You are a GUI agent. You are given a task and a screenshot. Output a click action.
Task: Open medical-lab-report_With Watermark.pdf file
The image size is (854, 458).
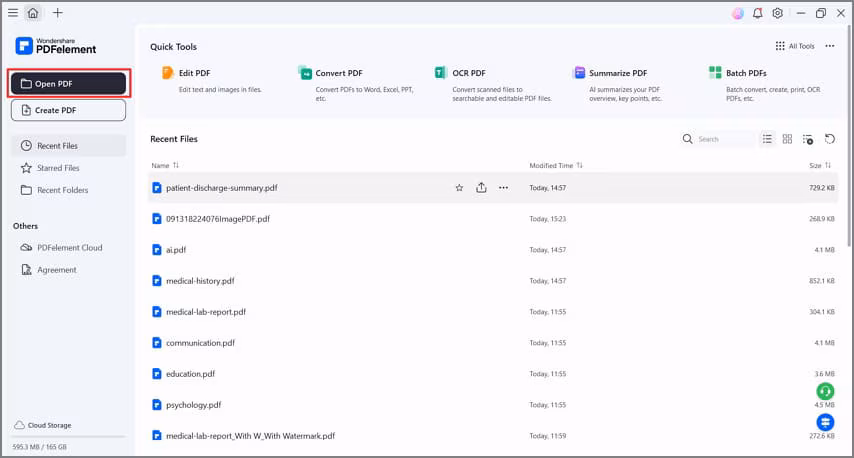click(493, 436)
